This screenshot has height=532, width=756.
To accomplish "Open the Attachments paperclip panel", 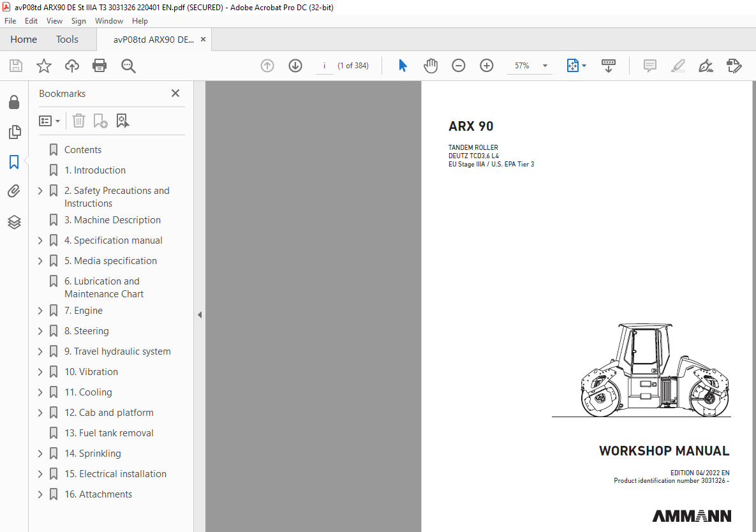I will [x=14, y=192].
